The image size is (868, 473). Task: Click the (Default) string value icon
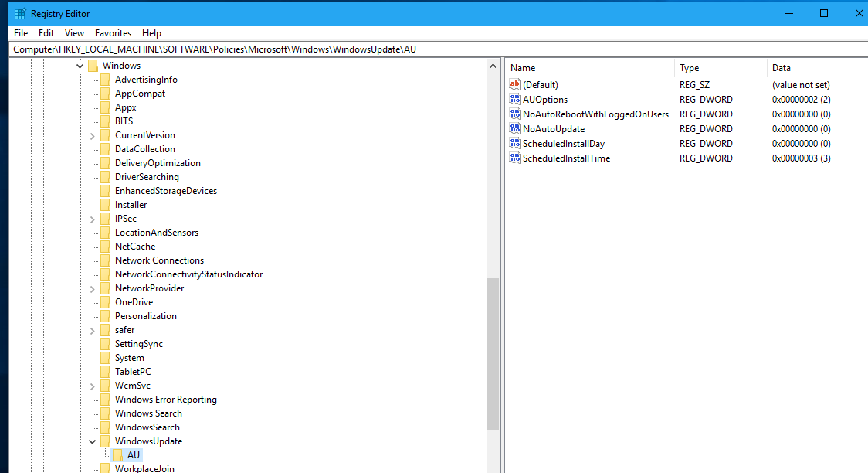click(515, 85)
